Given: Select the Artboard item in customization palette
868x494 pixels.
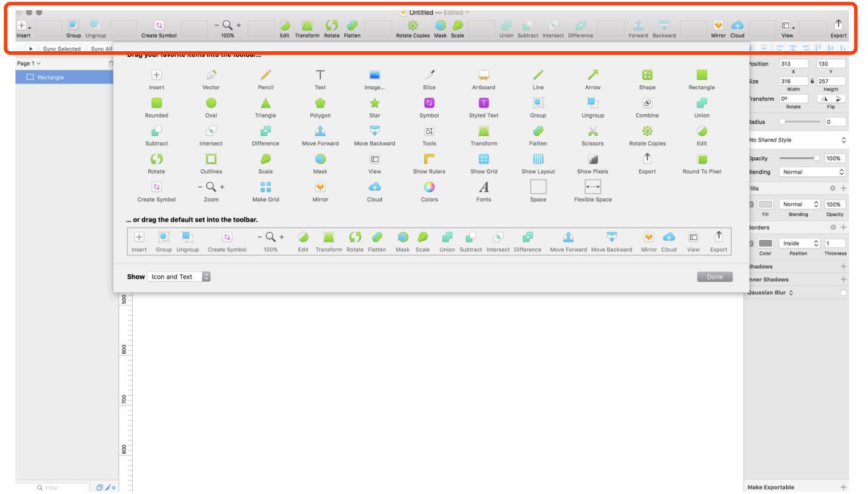Looking at the screenshot, I should point(483,79).
